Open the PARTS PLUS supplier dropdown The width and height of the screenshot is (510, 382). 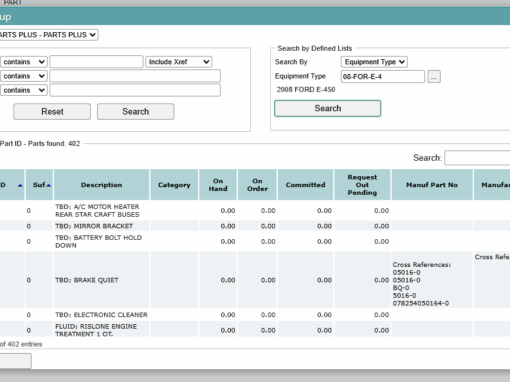(49, 35)
